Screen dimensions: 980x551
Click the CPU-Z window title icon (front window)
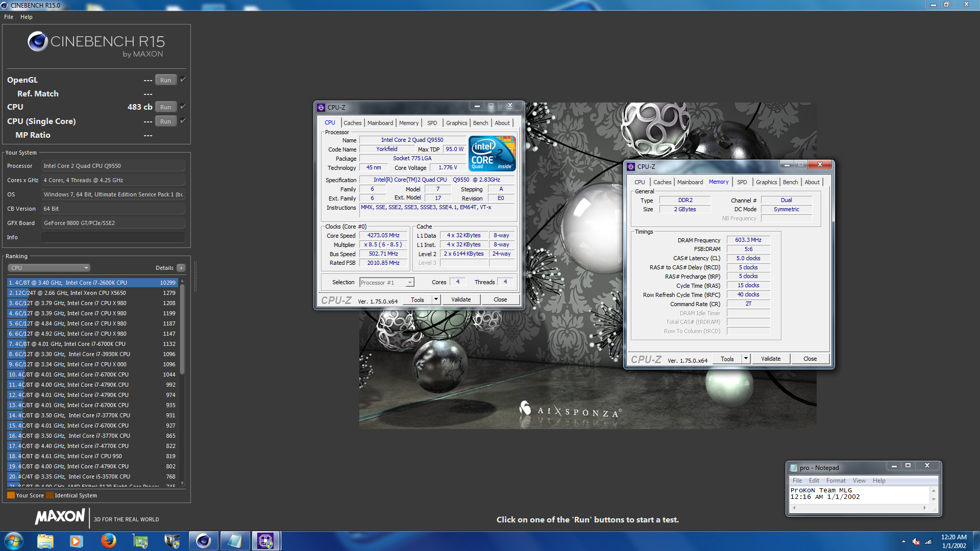click(x=321, y=107)
